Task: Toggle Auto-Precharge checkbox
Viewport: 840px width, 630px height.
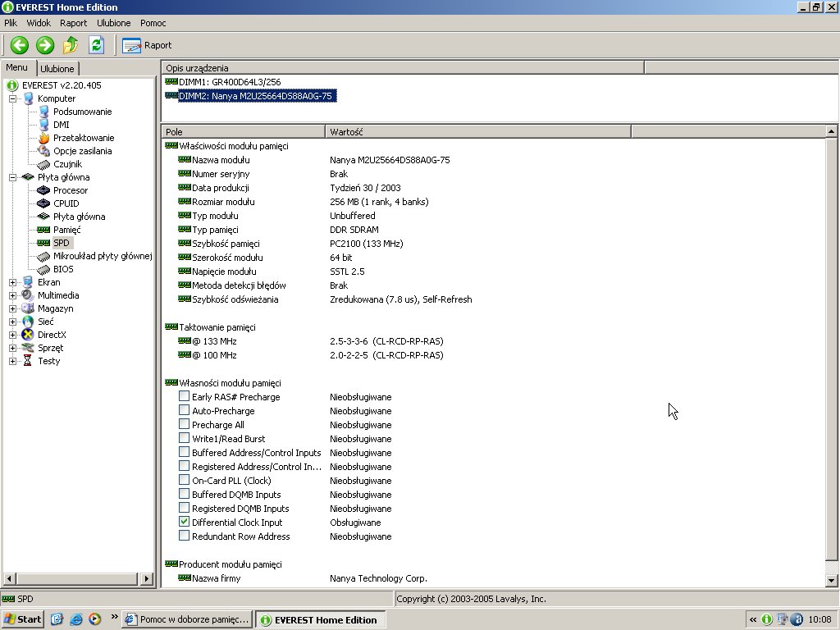Action: [x=184, y=410]
